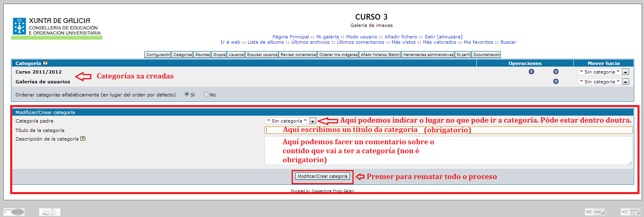Select 'No' for alphabetical category ordering

(206, 94)
